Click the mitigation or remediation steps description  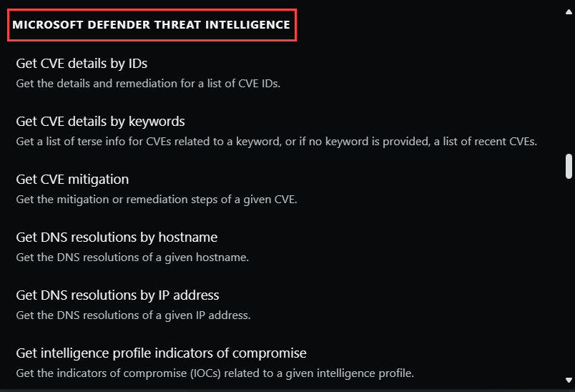click(x=156, y=200)
